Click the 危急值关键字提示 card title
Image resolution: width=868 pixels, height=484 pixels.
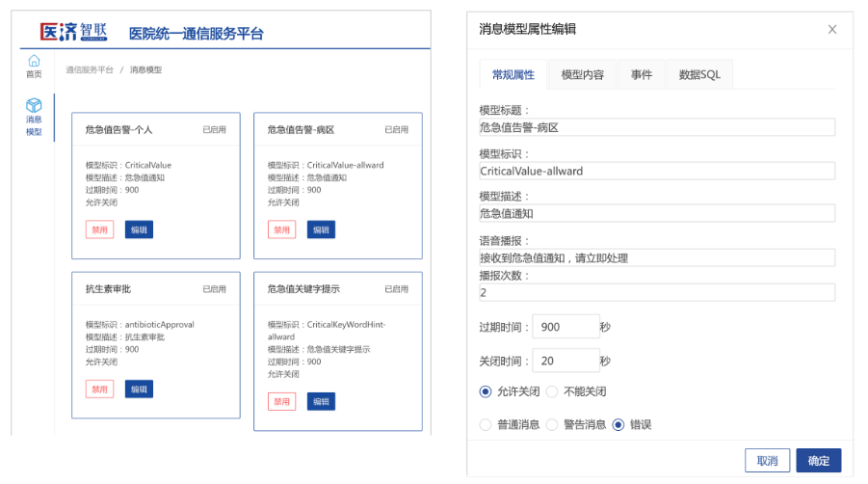(x=303, y=289)
